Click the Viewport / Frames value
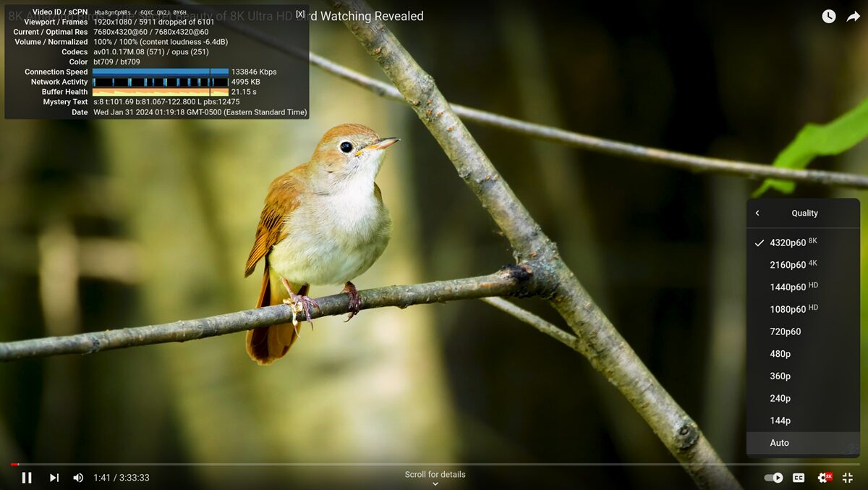Viewport: 868px width, 490px height. coord(154,22)
